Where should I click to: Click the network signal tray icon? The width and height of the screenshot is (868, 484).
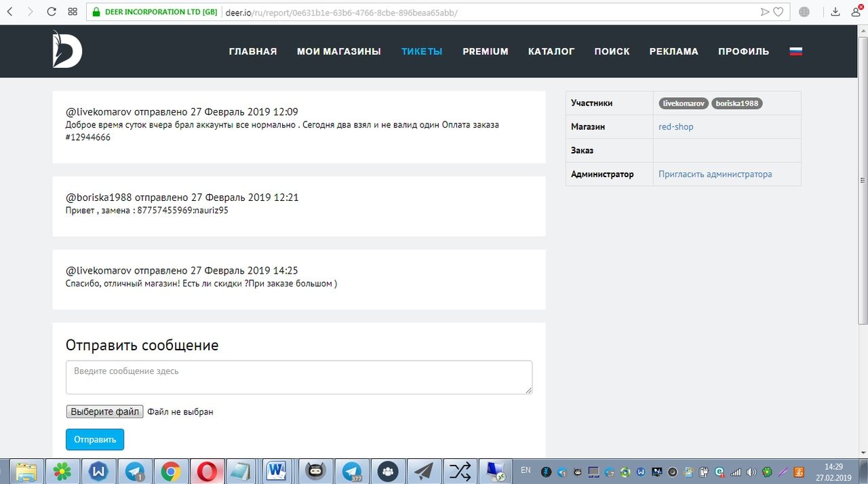pyautogui.click(x=736, y=472)
